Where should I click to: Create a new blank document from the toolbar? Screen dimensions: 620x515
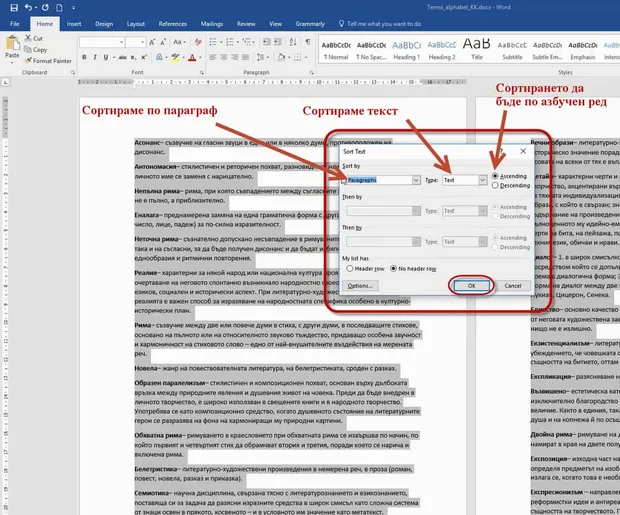[59, 8]
